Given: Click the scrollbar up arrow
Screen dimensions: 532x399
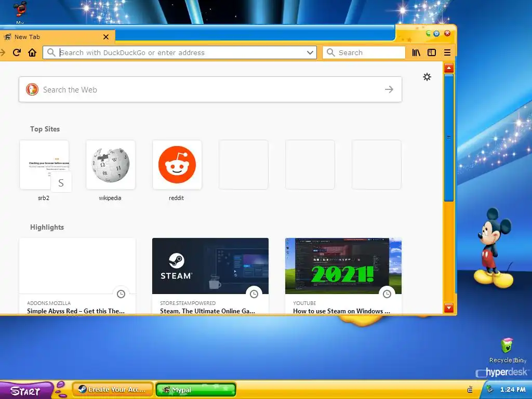Looking at the screenshot, I should coord(448,68).
